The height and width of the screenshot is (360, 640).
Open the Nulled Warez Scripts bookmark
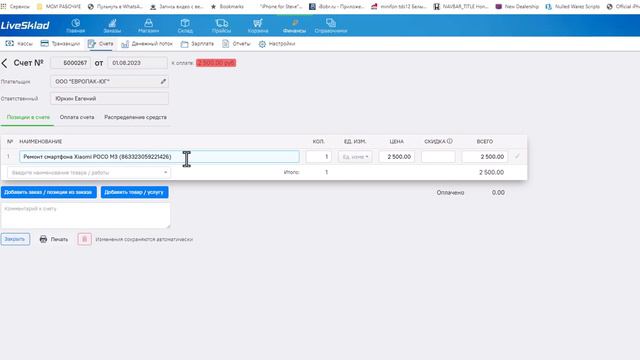coord(573,7)
